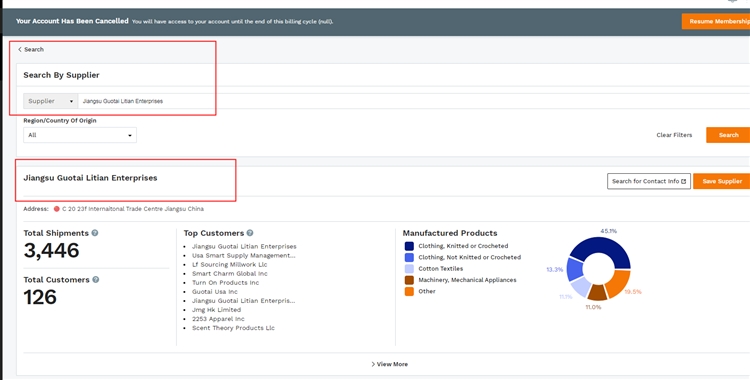Select customer Smart Charm Global Inc
This screenshot has width=750, height=380.
click(x=230, y=273)
